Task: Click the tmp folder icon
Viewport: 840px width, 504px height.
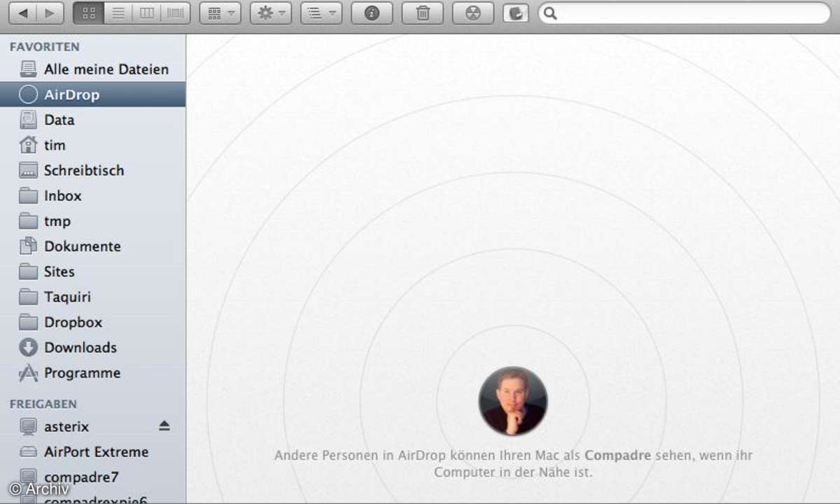Action: click(x=28, y=220)
